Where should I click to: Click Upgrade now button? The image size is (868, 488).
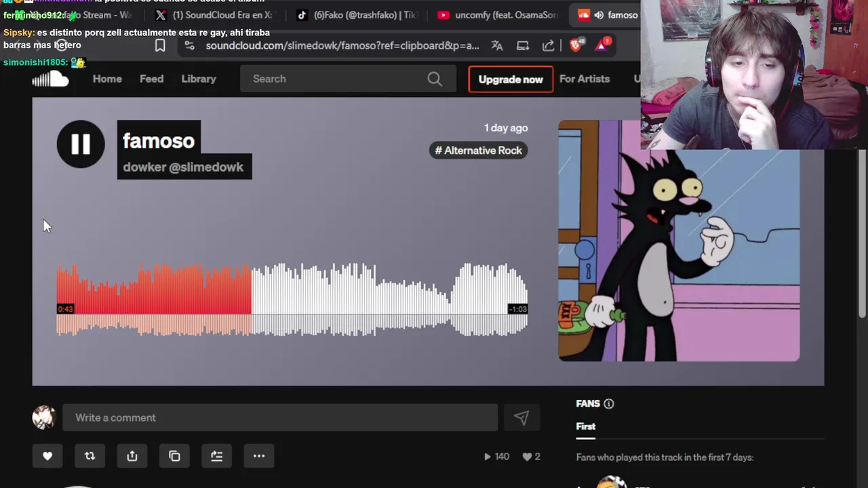pyautogui.click(x=511, y=79)
